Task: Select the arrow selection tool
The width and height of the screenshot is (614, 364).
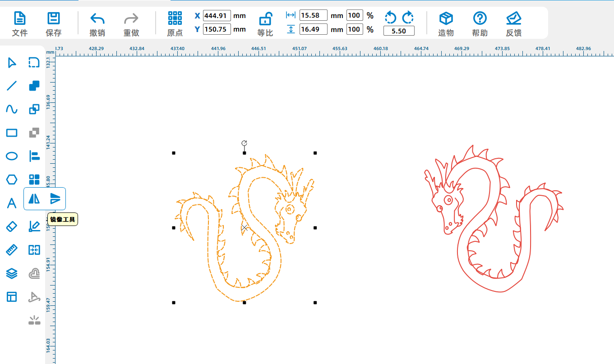Action: (x=12, y=63)
